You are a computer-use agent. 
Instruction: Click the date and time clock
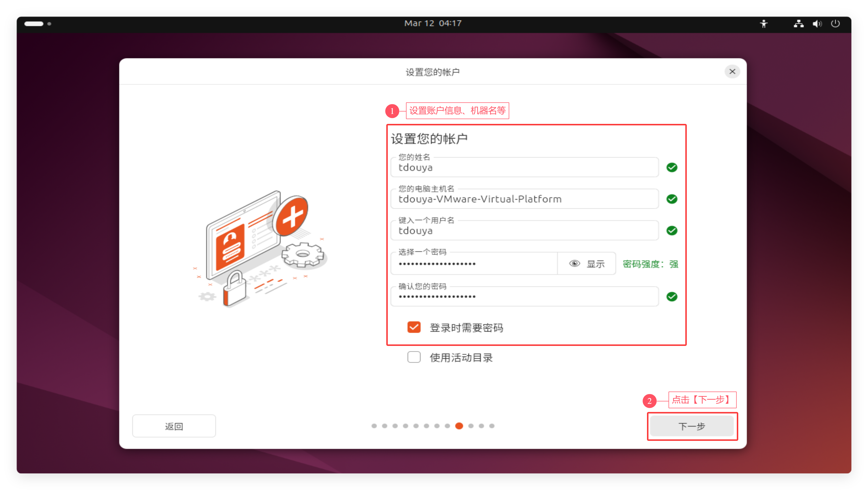coord(433,23)
